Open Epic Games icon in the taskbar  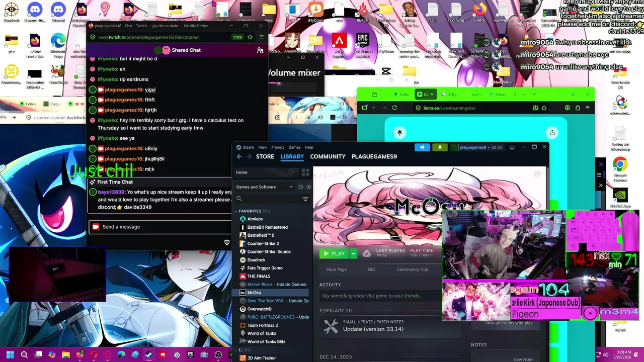tap(190, 354)
